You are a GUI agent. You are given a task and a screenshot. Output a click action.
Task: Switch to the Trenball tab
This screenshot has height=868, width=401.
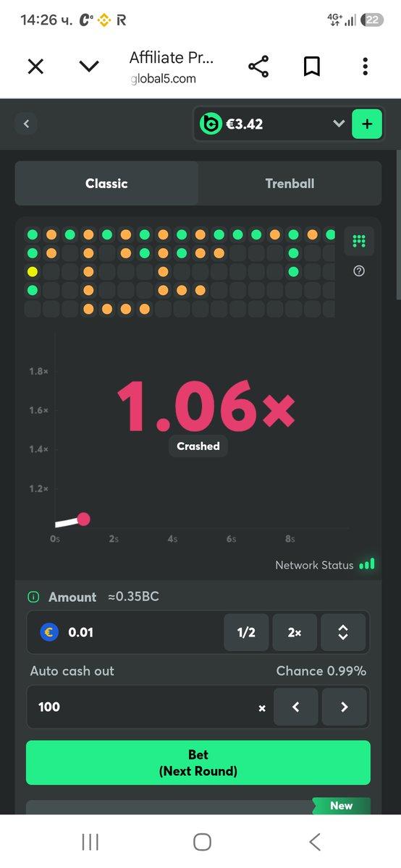290,184
